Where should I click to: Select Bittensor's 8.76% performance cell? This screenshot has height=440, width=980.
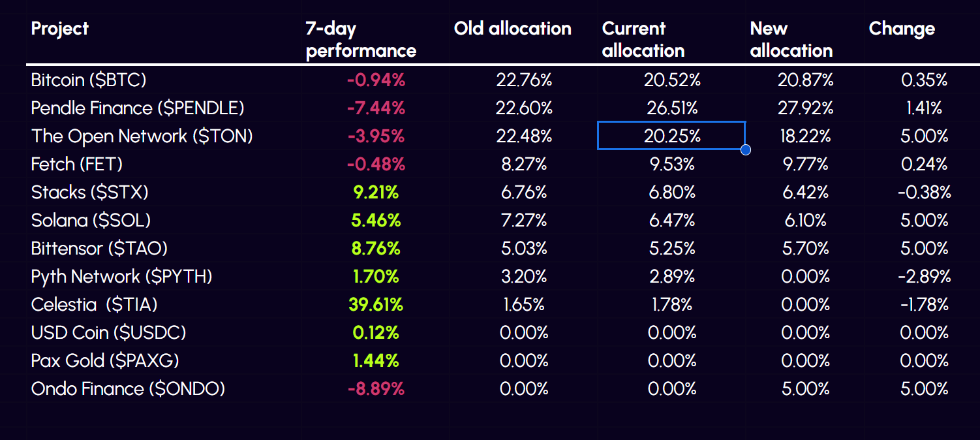[x=375, y=249]
